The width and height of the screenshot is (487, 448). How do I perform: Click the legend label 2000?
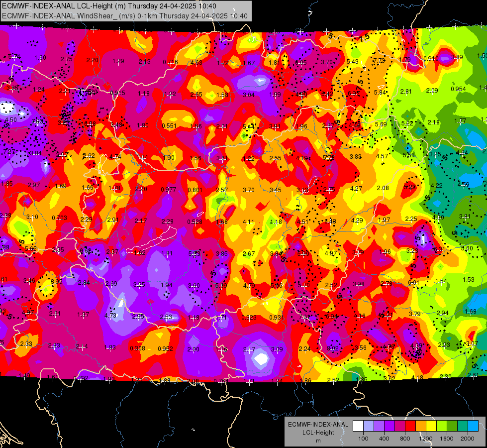[468, 439]
